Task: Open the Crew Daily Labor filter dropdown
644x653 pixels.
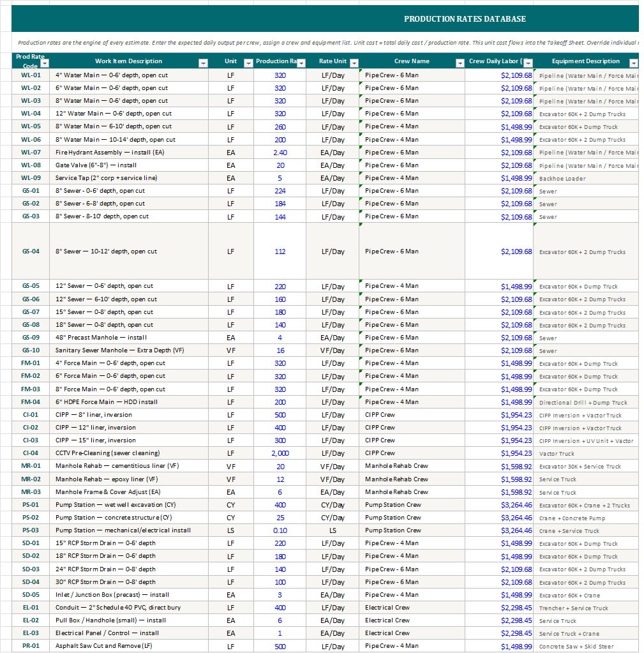Action: pyautogui.click(x=528, y=63)
